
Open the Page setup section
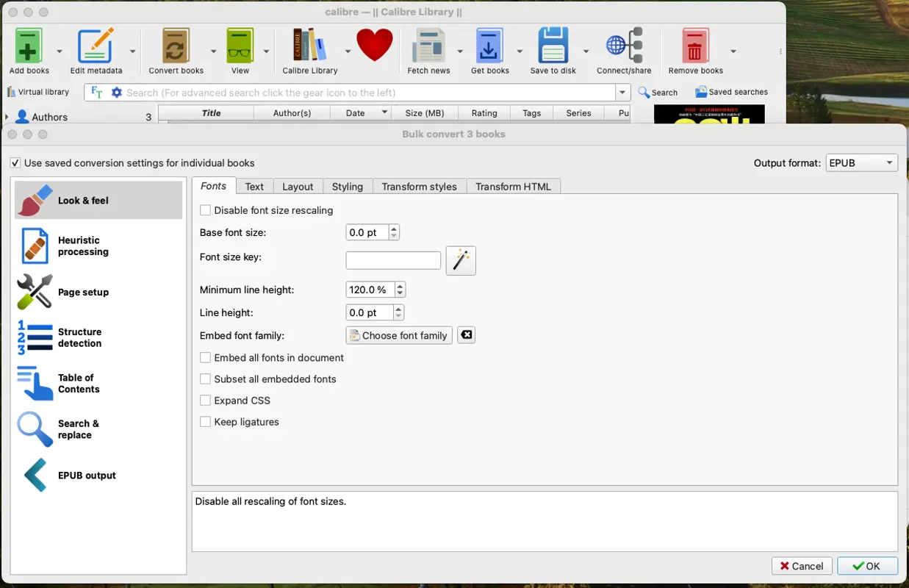(x=83, y=292)
